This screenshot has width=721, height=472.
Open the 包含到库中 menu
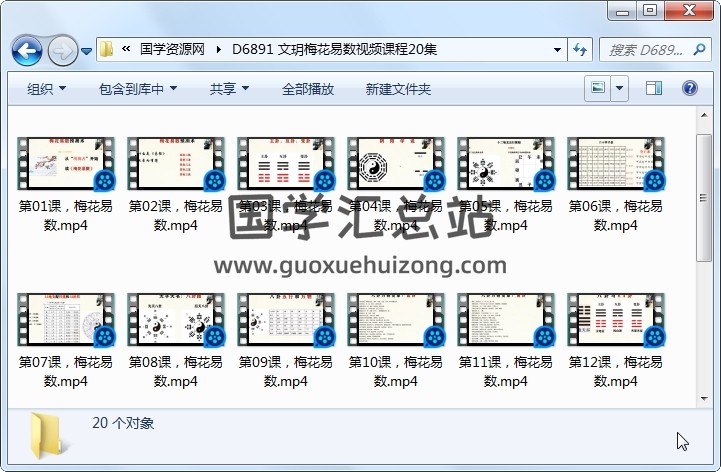coord(138,89)
